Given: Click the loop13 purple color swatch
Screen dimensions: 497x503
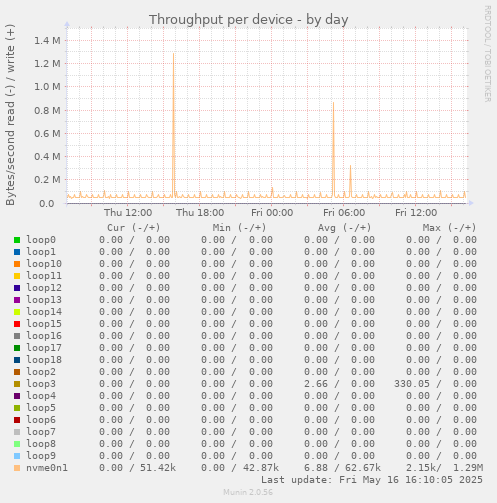Looking at the screenshot, I should (17, 300).
